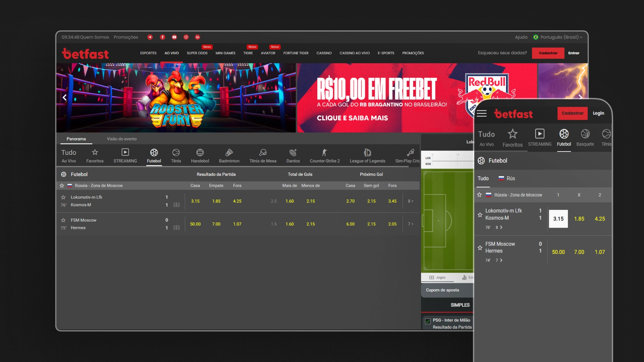The image size is (644, 362).
Task: Select the STREAMING play icon in desktop sports bar
Action: (x=125, y=152)
